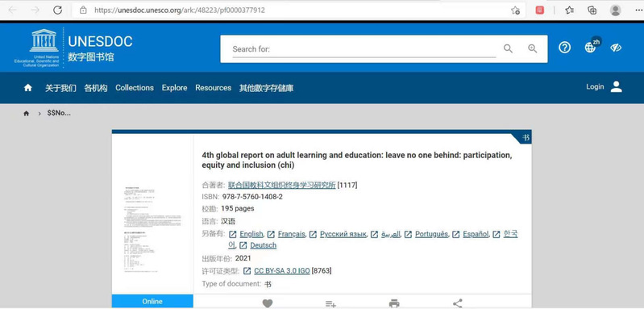Open the Collections menu
The image size is (644, 309).
point(135,87)
